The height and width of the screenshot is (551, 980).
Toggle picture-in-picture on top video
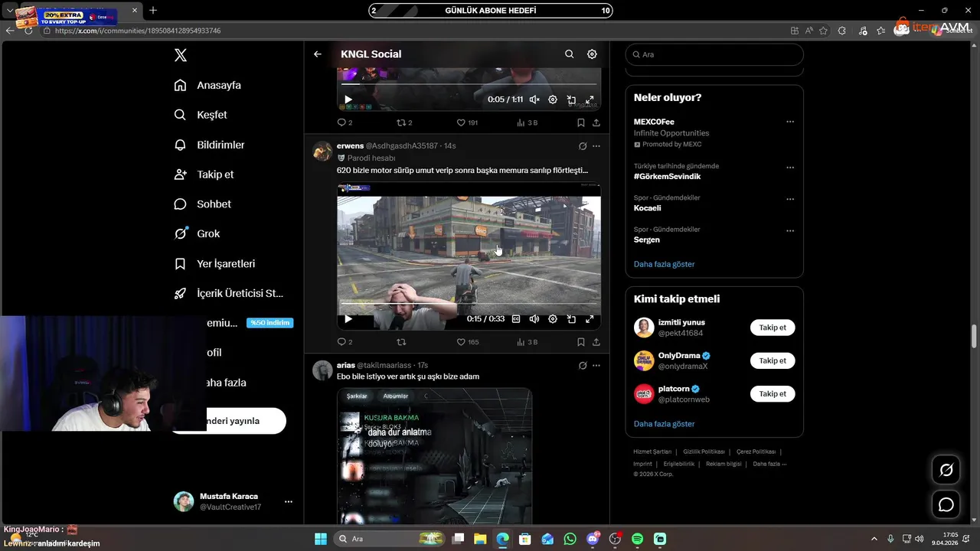coord(571,99)
